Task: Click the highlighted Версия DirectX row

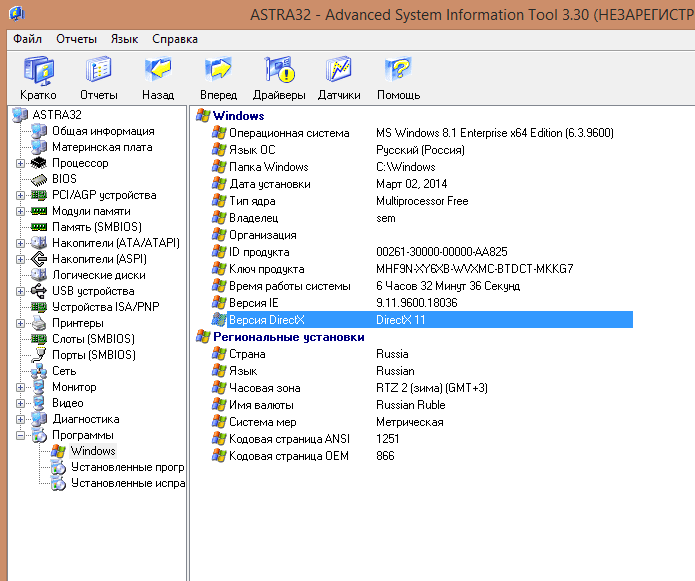Action: 429,320
